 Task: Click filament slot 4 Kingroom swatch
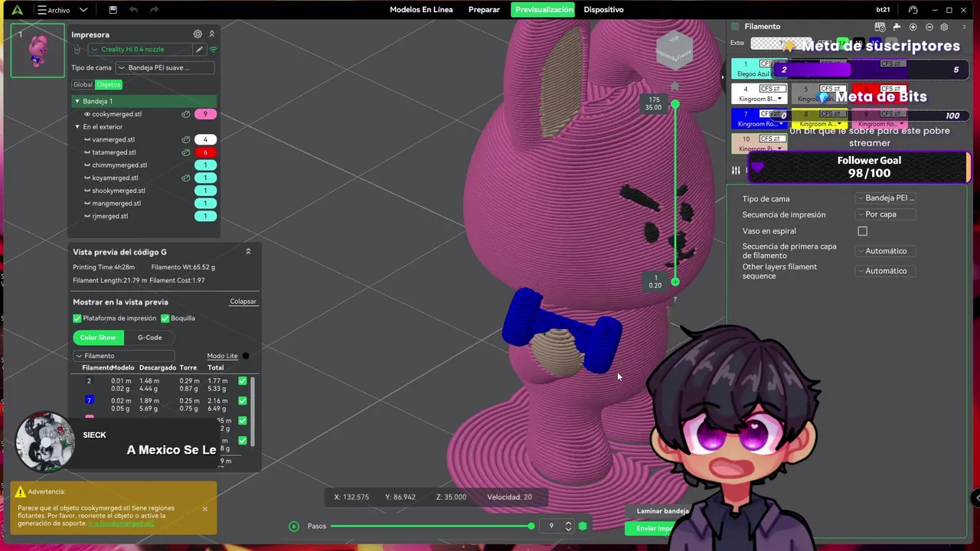[x=759, y=93]
